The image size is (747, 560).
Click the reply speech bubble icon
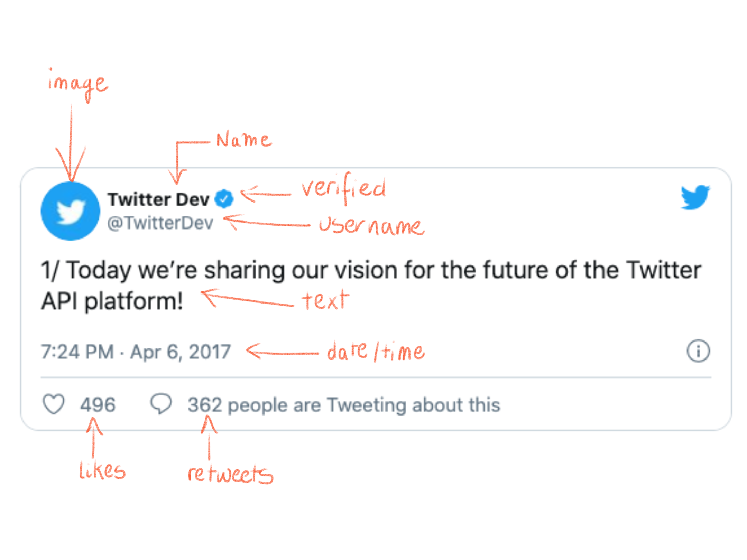pos(161,404)
